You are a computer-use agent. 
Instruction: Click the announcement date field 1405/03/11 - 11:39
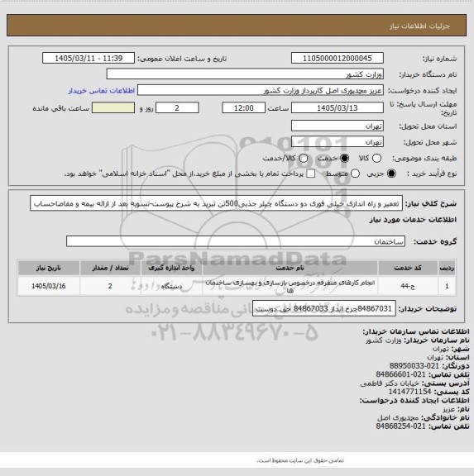[x=89, y=59]
